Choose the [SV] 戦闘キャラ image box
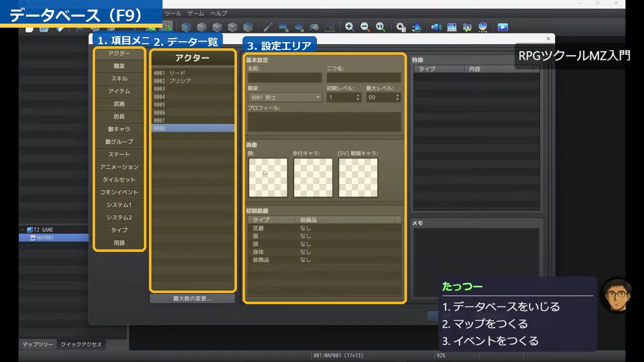This screenshot has height=362, width=644. [x=358, y=177]
